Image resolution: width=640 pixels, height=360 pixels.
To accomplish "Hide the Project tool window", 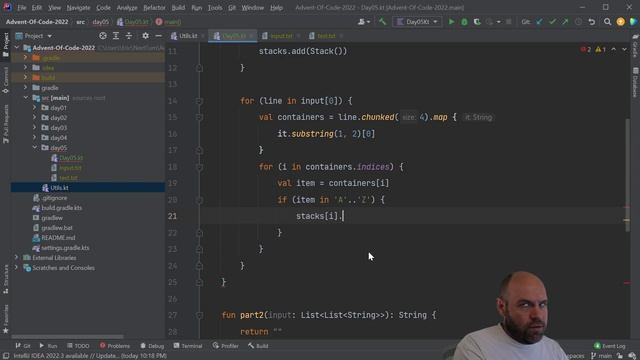I will tap(158, 36).
